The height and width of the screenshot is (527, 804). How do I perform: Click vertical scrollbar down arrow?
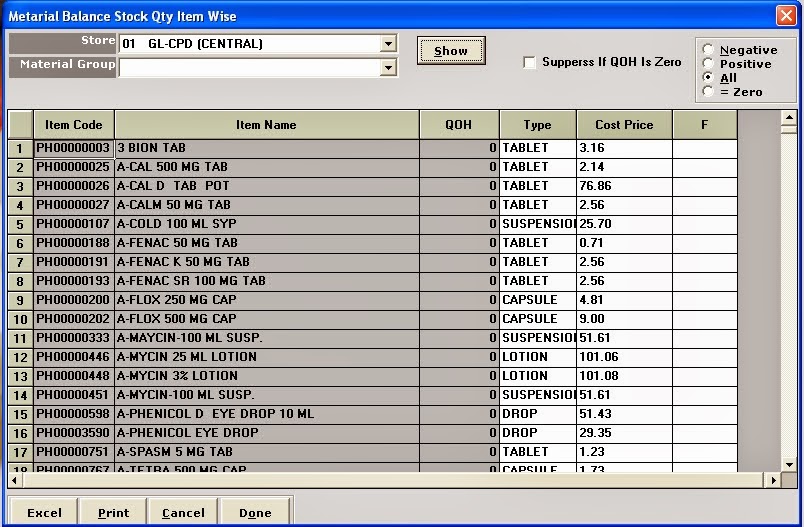pos(789,464)
